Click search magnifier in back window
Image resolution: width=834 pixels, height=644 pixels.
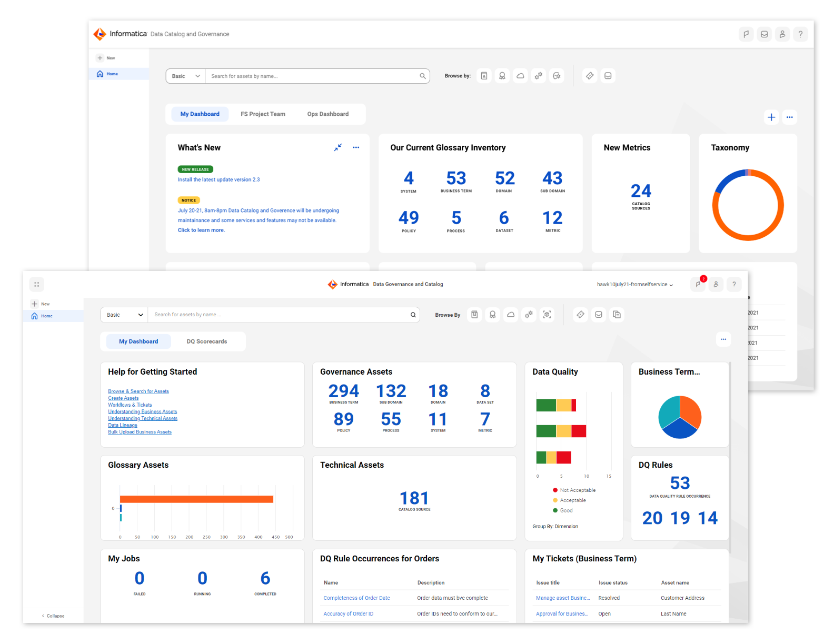pyautogui.click(x=423, y=76)
